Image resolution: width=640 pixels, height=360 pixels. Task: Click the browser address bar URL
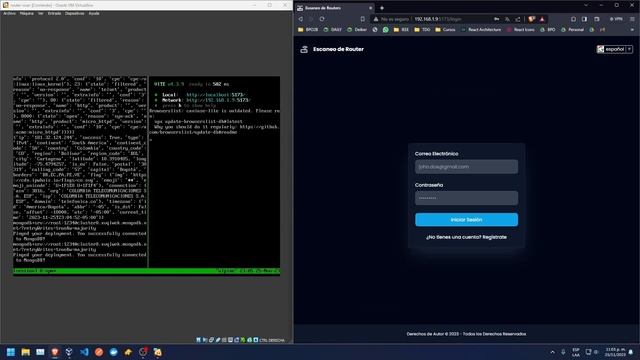tap(438, 19)
